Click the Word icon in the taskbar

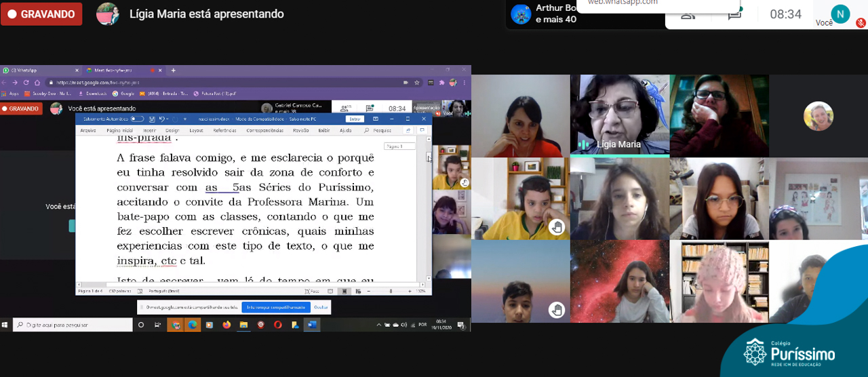point(312,325)
